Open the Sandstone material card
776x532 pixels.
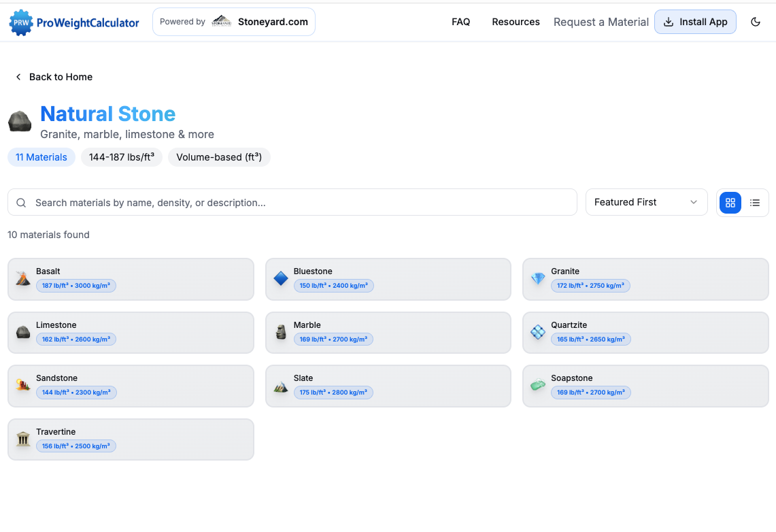pyautogui.click(x=131, y=386)
